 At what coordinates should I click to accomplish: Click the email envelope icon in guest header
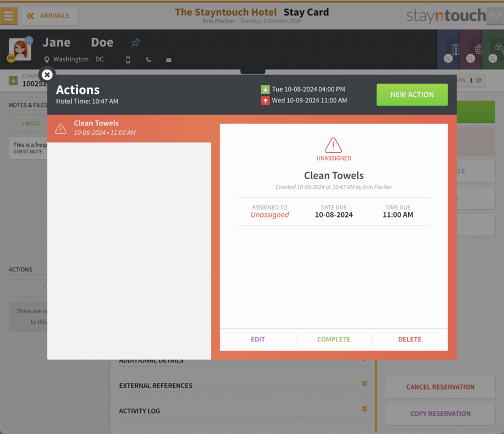(x=168, y=60)
